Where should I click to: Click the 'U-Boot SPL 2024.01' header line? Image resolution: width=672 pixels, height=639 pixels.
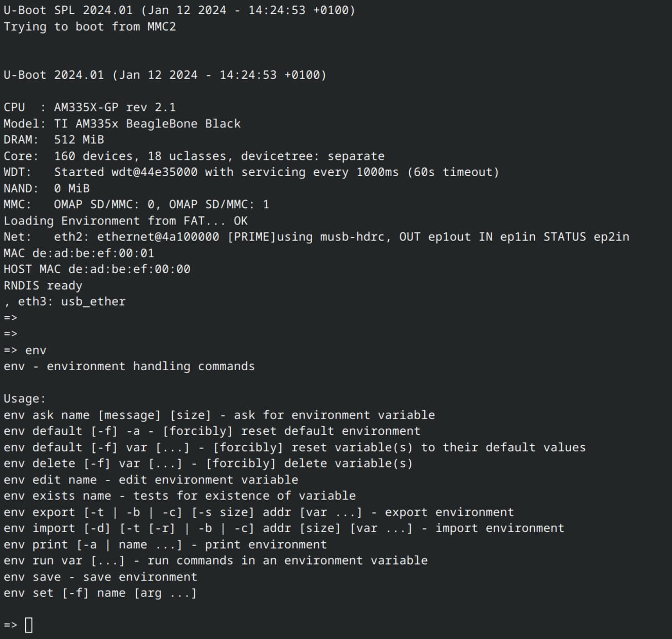click(x=179, y=10)
